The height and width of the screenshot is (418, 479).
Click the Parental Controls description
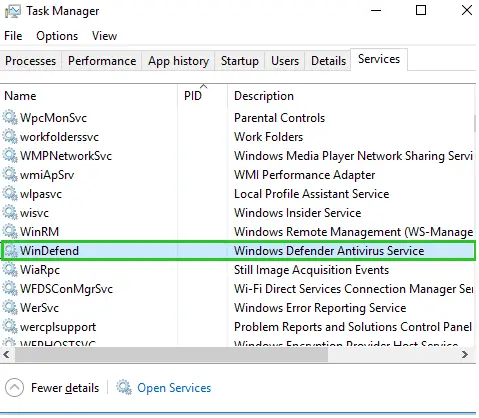tap(279, 118)
